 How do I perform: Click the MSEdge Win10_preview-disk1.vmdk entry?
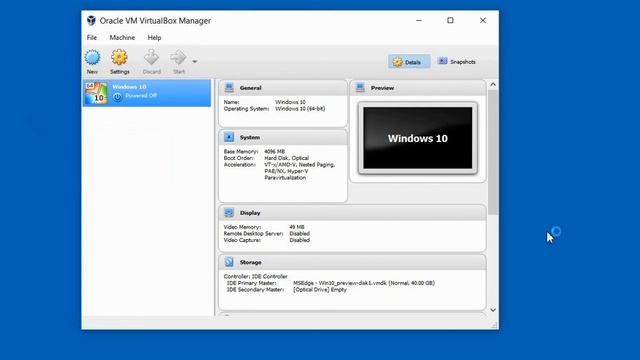pyautogui.click(x=364, y=283)
